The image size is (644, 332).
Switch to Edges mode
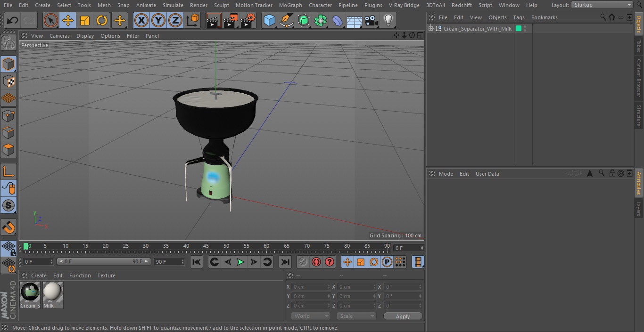pyautogui.click(x=8, y=132)
